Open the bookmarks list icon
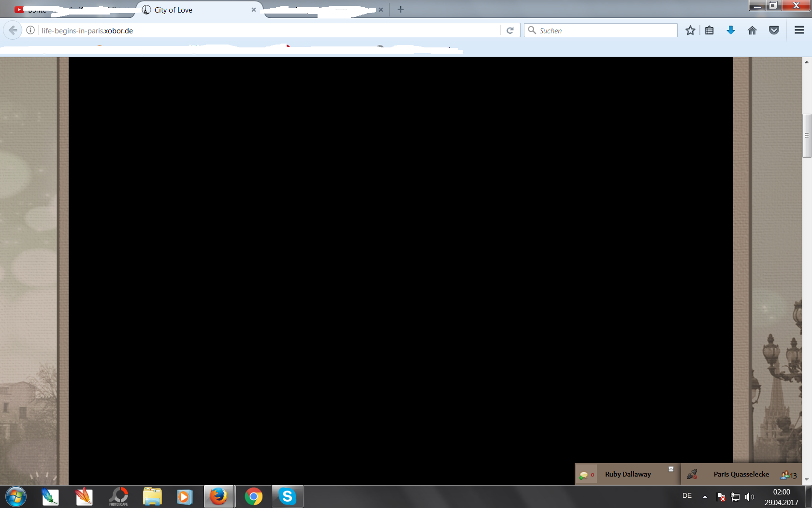812x508 pixels. tap(709, 30)
